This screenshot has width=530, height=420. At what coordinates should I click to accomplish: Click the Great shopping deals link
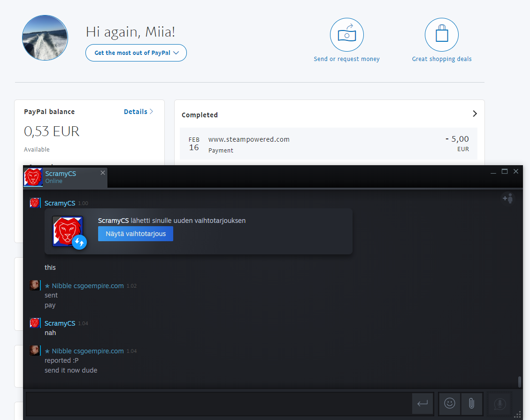pos(441,59)
